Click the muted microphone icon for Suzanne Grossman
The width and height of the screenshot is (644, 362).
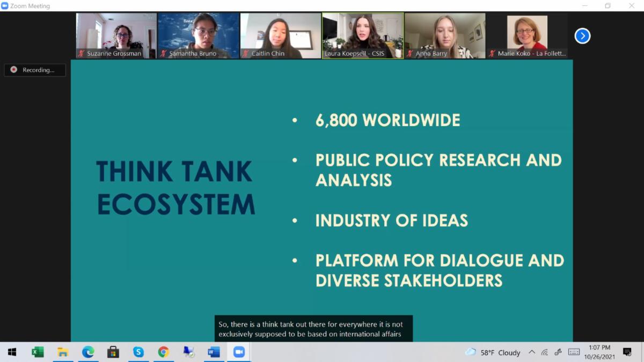[82, 54]
